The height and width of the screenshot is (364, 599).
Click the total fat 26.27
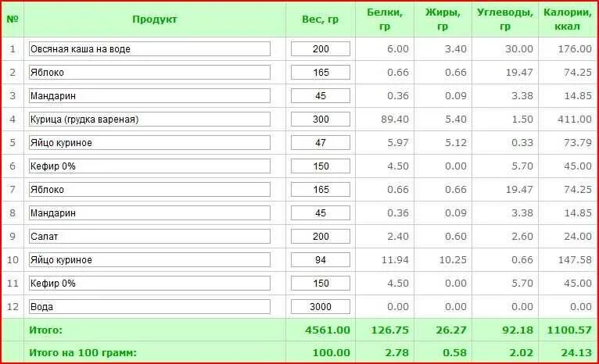click(x=451, y=330)
